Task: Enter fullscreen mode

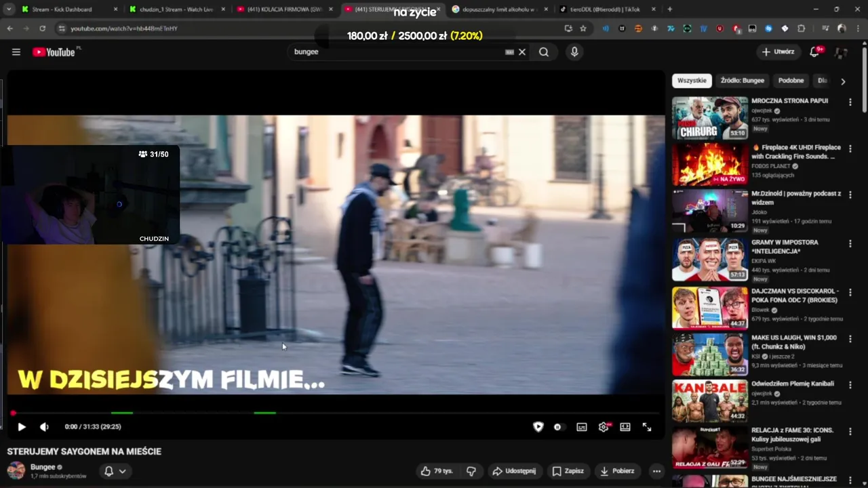Action: (647, 427)
